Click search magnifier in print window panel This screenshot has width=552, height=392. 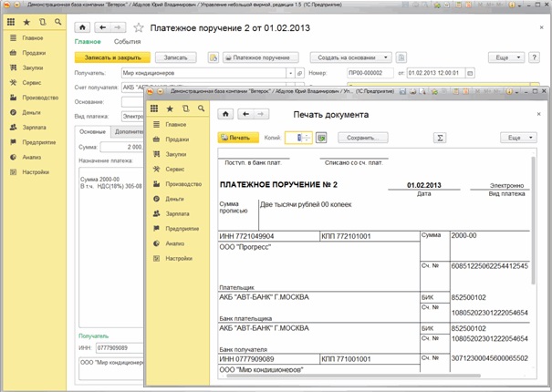(x=201, y=108)
